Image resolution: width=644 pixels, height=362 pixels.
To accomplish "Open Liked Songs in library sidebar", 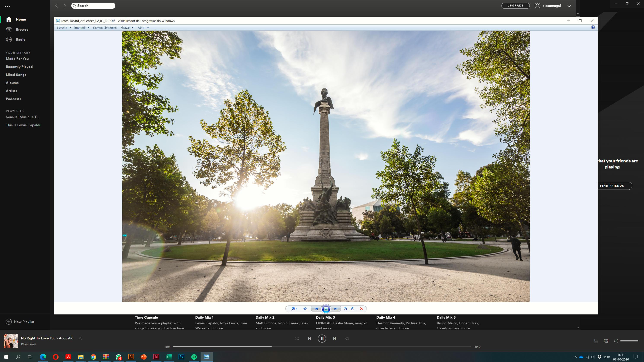I will point(16,75).
